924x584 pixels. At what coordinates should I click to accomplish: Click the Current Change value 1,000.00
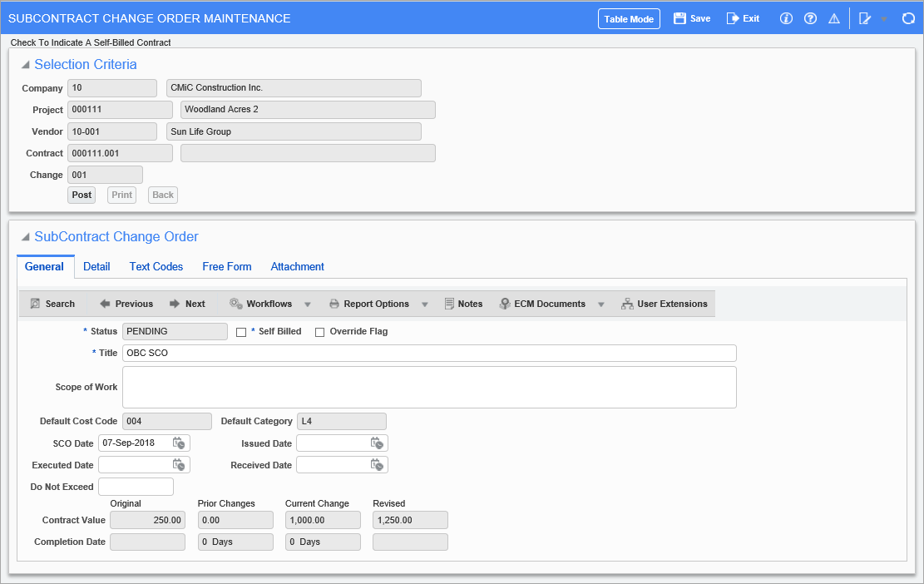point(323,520)
